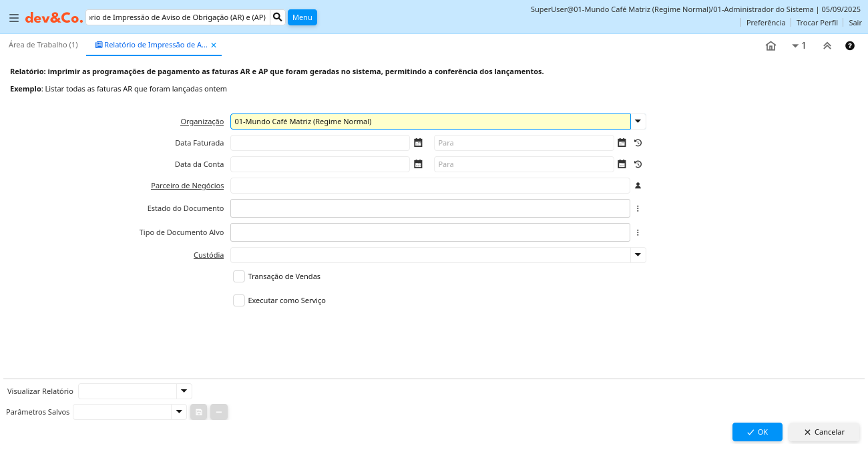Open calendar for Data Faturada start date
The height and width of the screenshot is (450, 868).
coord(418,143)
